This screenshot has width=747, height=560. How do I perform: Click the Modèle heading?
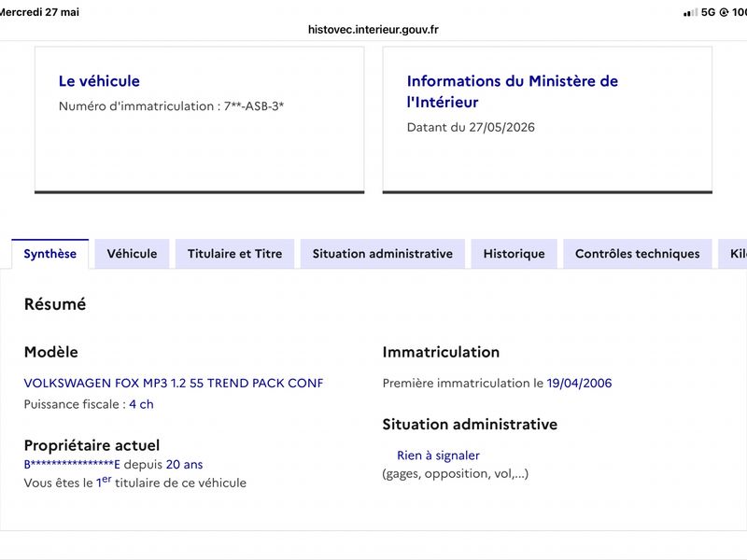click(x=51, y=352)
